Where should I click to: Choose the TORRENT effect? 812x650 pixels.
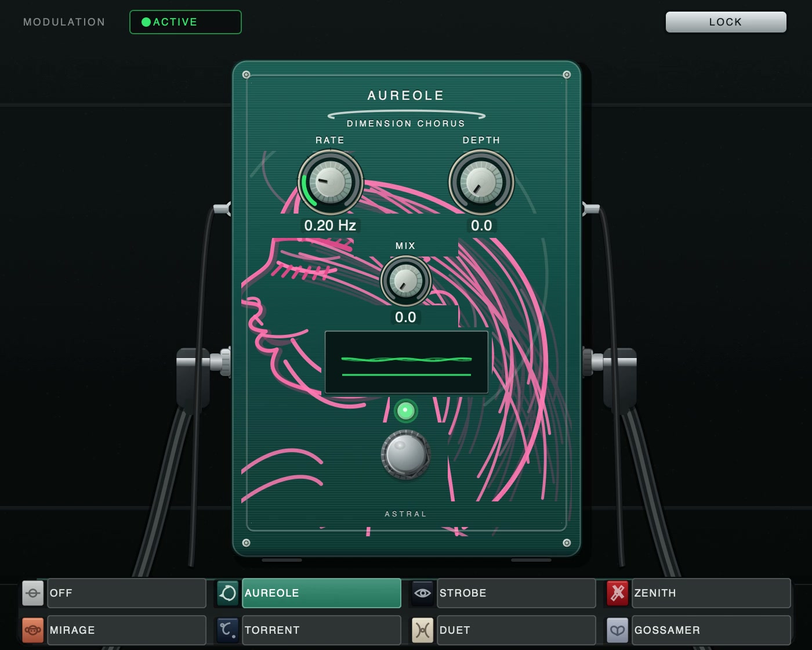click(x=321, y=630)
